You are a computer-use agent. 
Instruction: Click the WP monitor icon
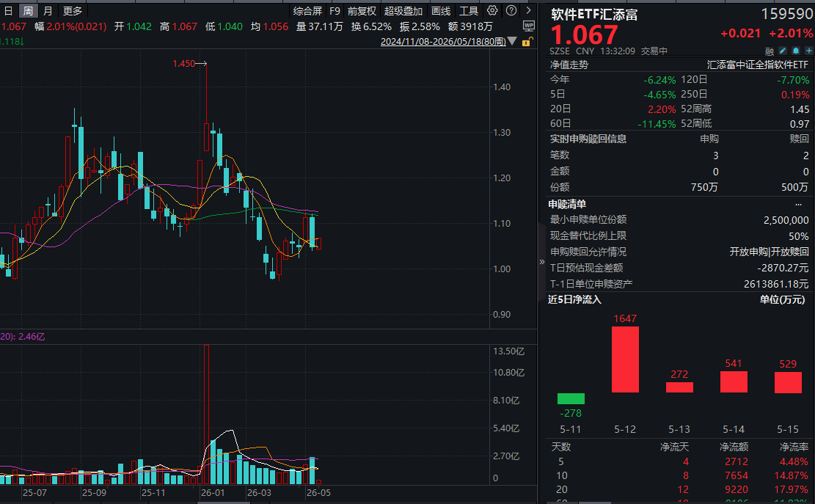(529, 26)
